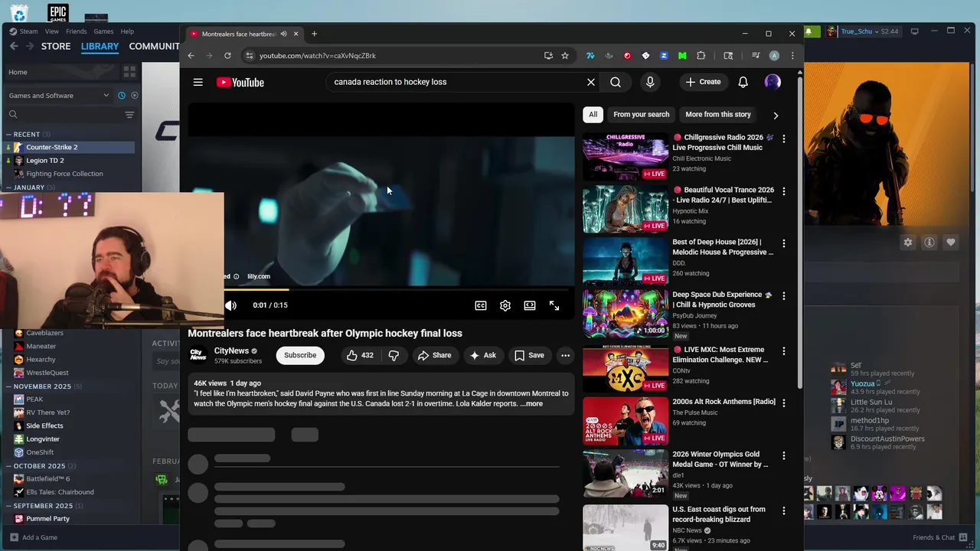Open the View menu in Steam
The height and width of the screenshot is (551, 980).
click(x=52, y=31)
